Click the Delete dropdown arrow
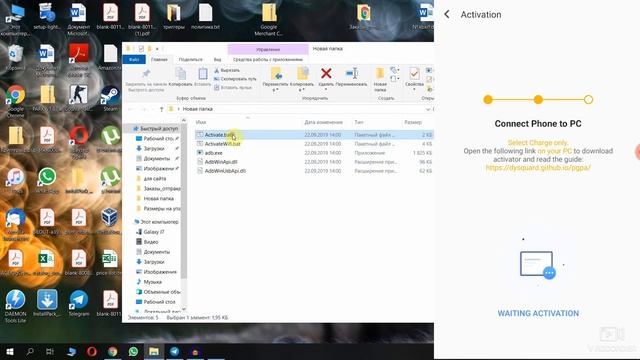 click(x=326, y=90)
